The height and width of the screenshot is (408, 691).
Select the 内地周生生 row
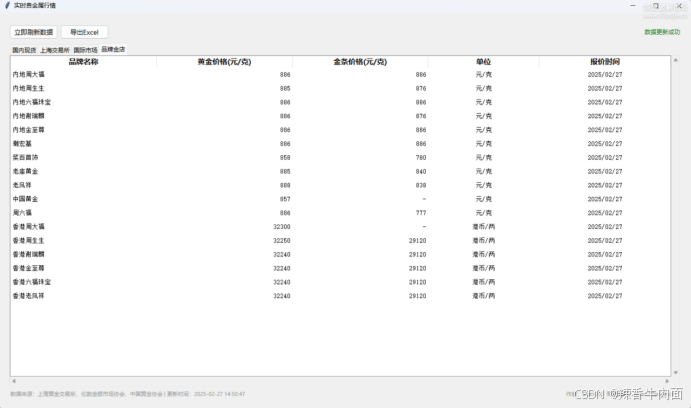point(341,89)
